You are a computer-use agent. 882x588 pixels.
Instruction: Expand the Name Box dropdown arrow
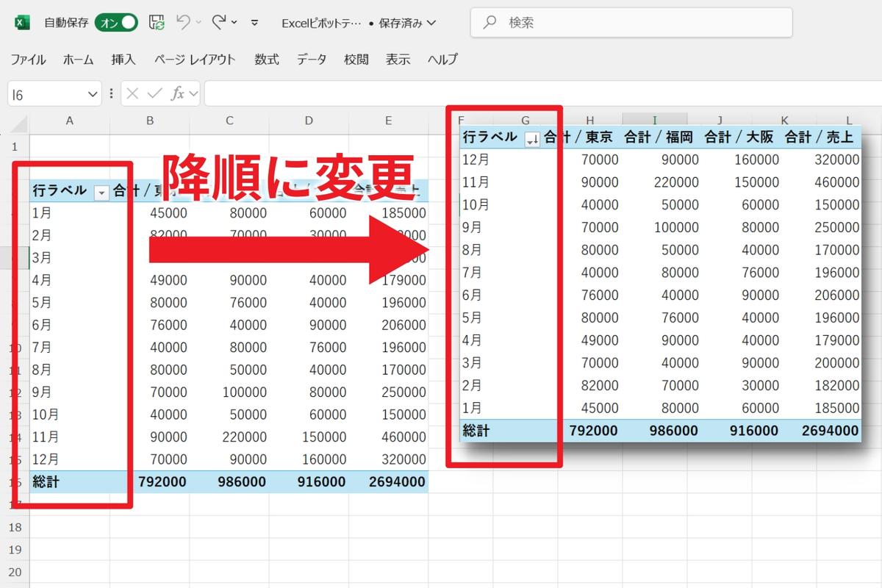coord(91,93)
